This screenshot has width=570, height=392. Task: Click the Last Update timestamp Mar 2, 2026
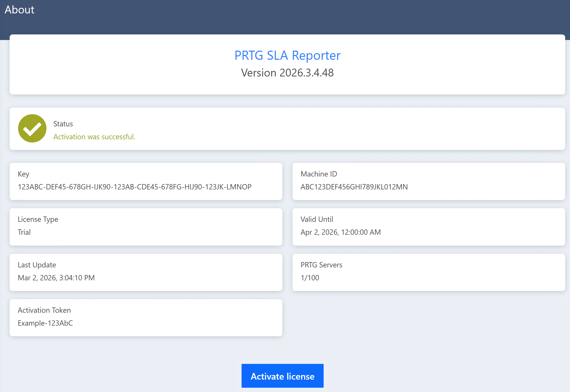[x=56, y=278]
